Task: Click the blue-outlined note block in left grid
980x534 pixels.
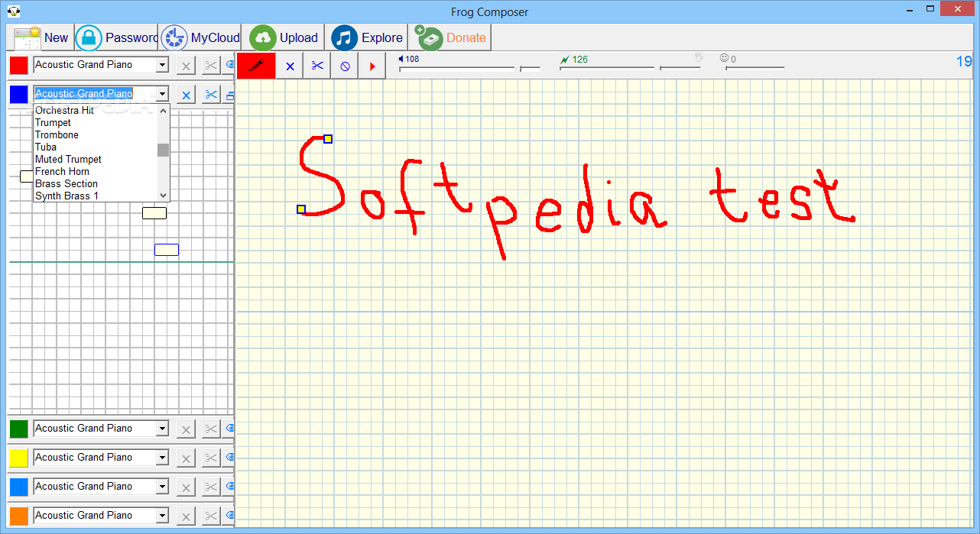Action: pyautogui.click(x=167, y=250)
